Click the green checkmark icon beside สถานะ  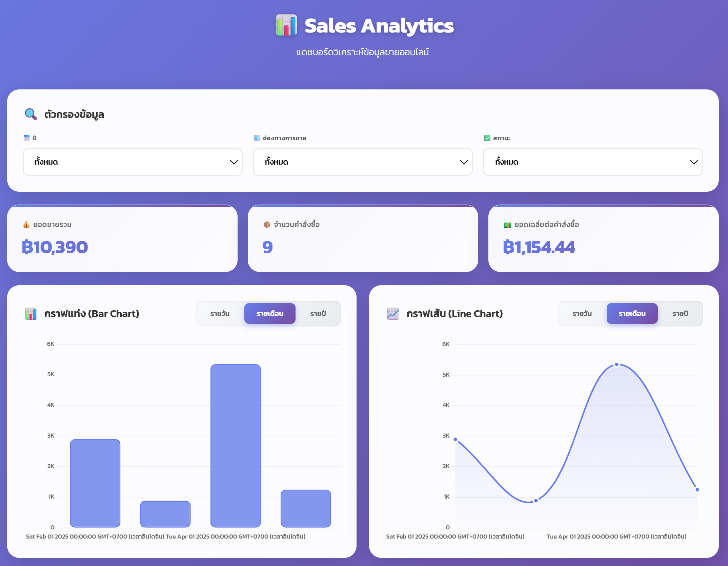tap(487, 138)
